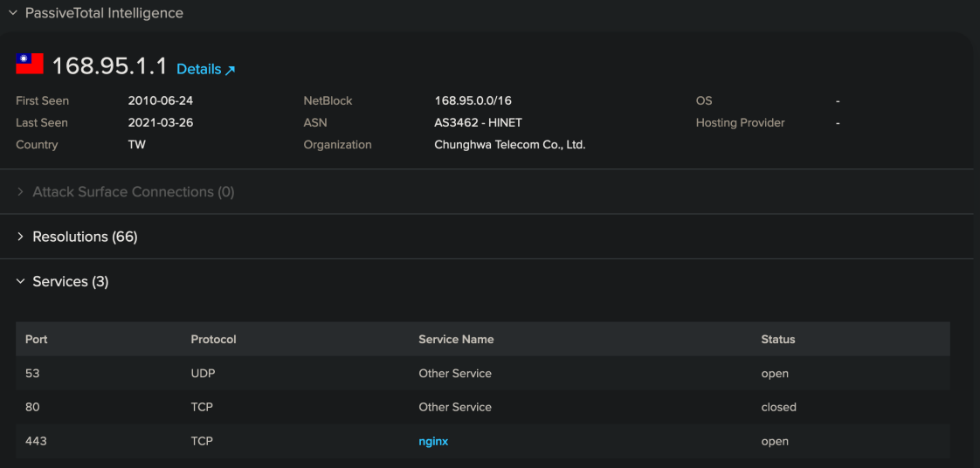Click the closed status for port 80

(778, 407)
